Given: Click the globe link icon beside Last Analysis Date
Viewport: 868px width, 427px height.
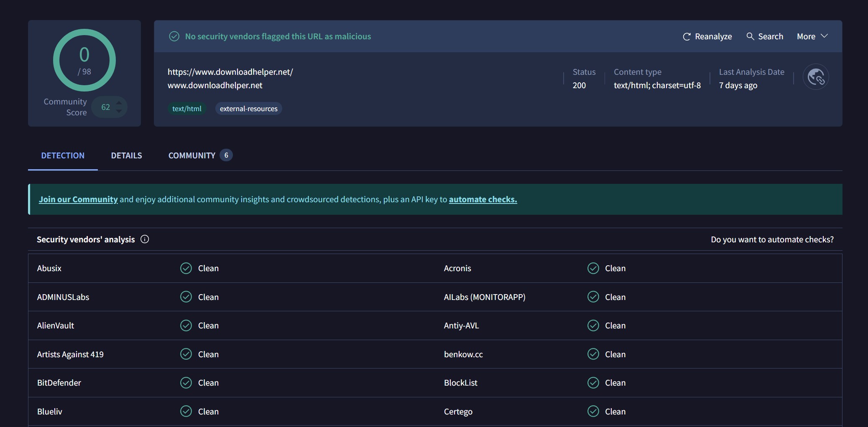Looking at the screenshot, I should 816,77.
